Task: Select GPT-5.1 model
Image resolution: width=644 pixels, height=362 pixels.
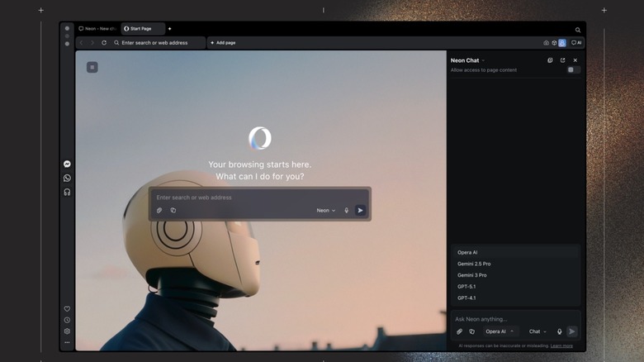Action: pyautogui.click(x=516, y=287)
